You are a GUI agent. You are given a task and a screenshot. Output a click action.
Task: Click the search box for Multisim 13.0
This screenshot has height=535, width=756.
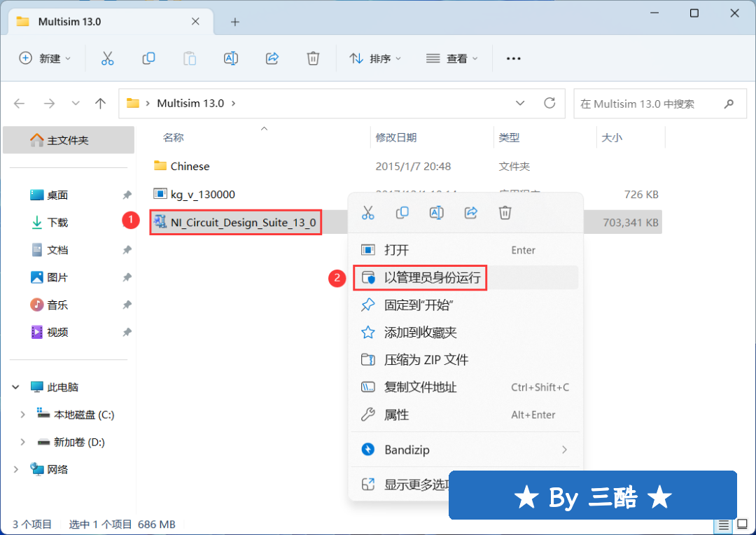659,103
